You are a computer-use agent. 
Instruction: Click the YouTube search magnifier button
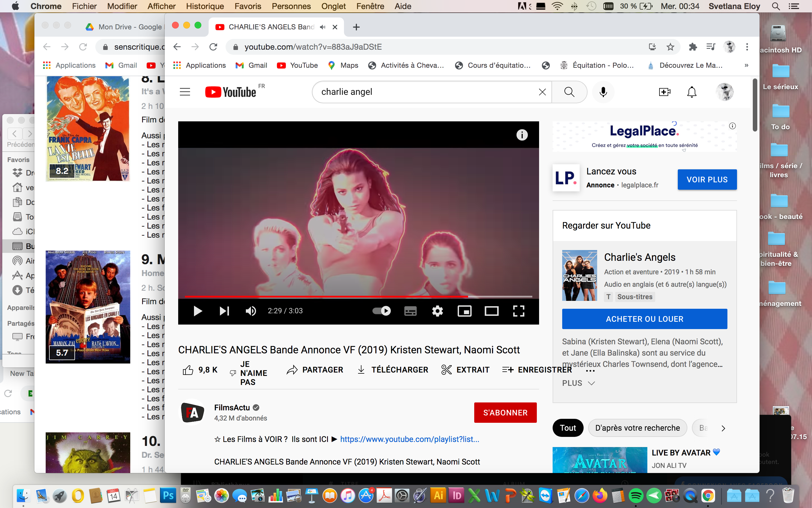[569, 92]
